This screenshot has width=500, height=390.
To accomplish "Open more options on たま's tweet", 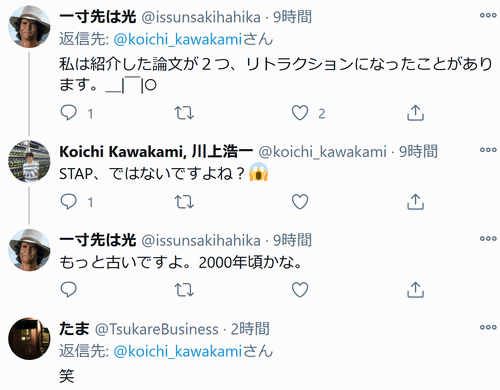I will click(488, 327).
